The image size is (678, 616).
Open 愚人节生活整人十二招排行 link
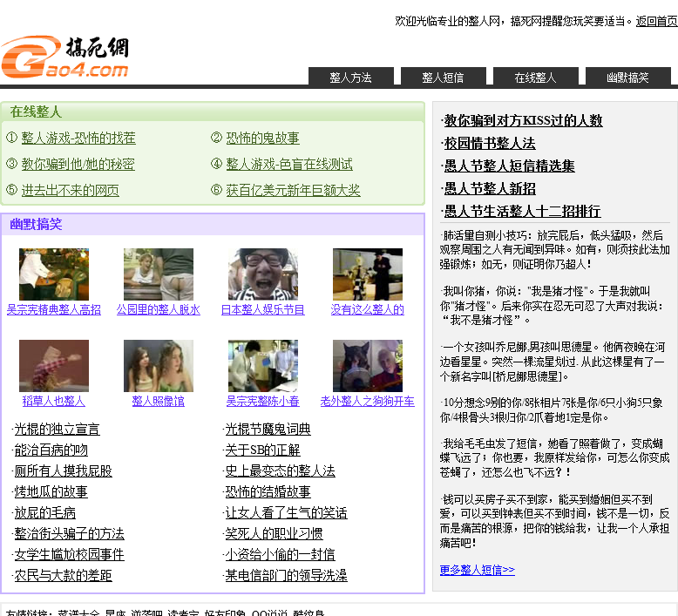pyautogui.click(x=522, y=212)
